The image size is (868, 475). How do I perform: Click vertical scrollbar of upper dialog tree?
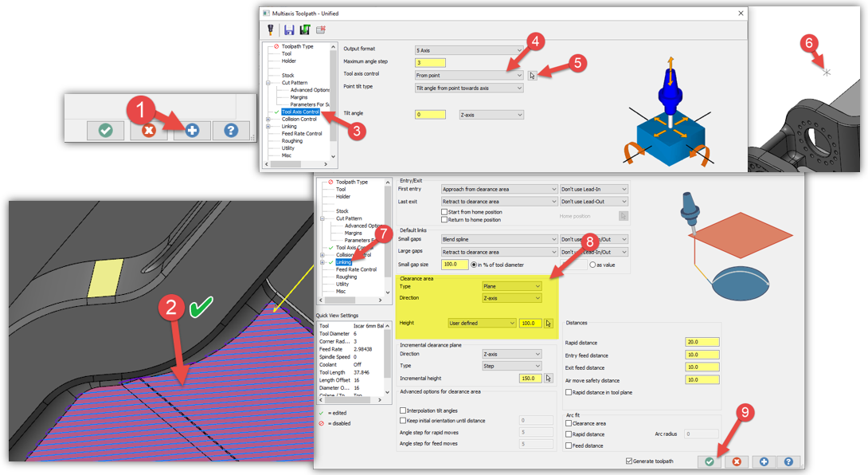(x=333, y=101)
